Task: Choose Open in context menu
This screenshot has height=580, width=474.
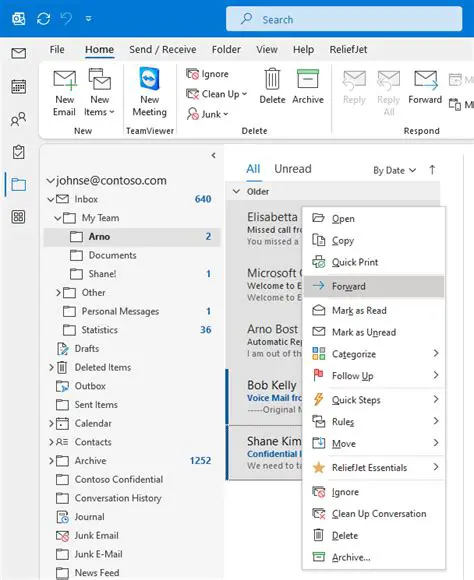Action: [374, 219]
